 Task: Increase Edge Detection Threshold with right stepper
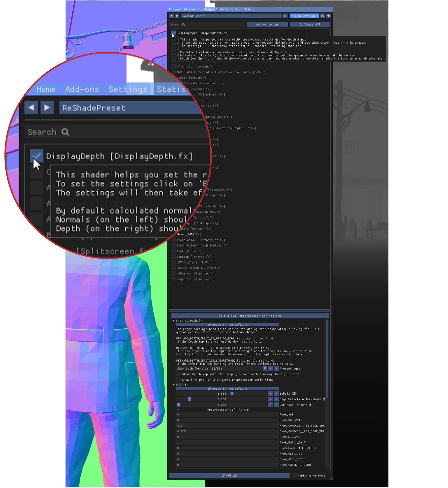(x=276, y=399)
